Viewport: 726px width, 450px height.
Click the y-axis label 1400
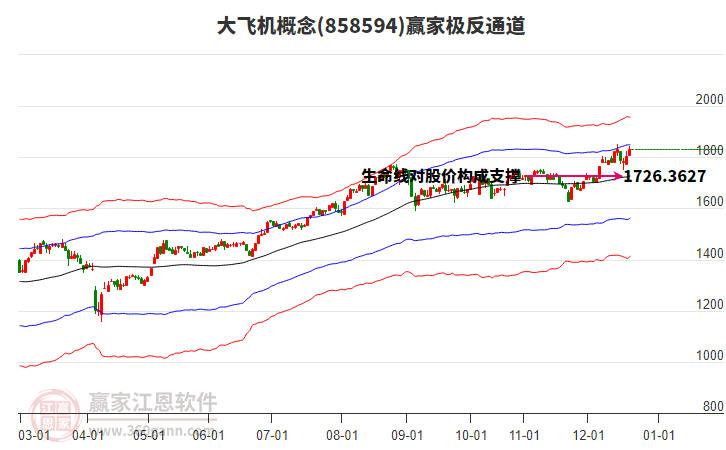(x=709, y=253)
